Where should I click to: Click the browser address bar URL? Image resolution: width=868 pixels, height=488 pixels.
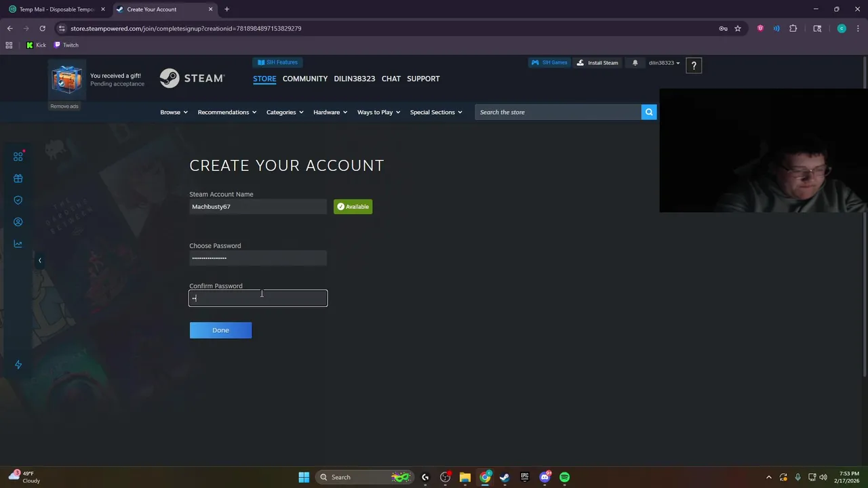click(x=186, y=28)
